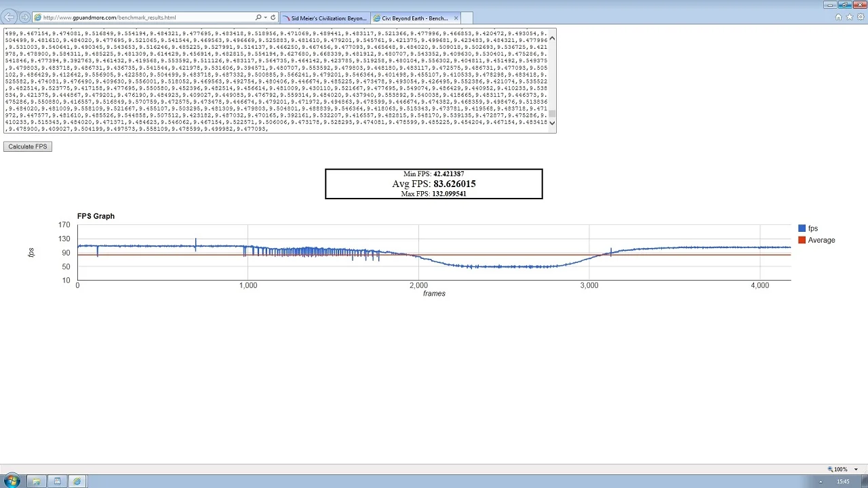This screenshot has height=488, width=868.
Task: Click the 'fps' legend label
Action: (813, 228)
